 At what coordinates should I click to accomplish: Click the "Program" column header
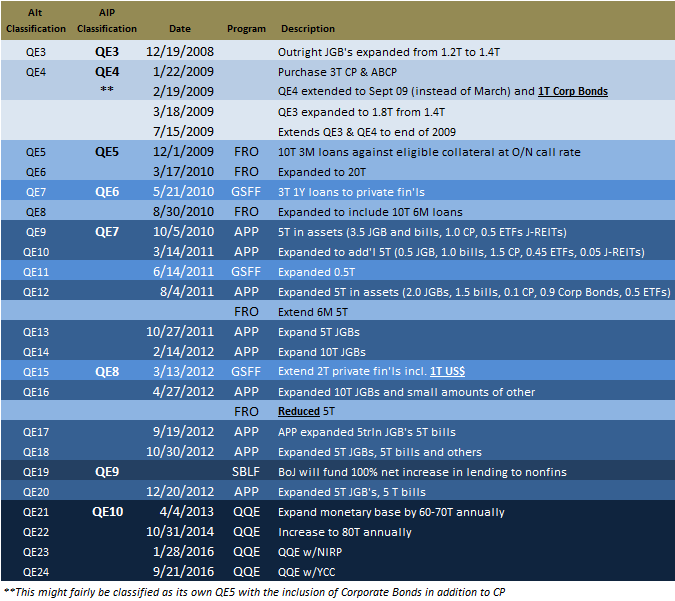(x=246, y=29)
